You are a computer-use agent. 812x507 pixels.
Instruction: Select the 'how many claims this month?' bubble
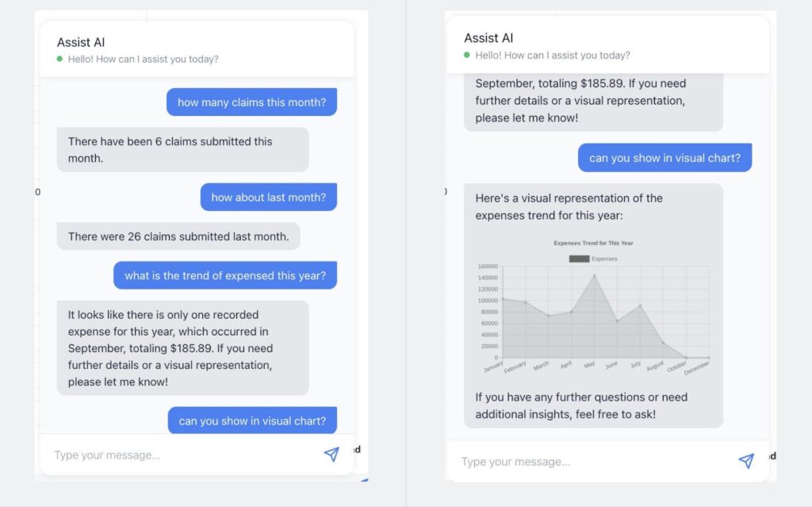251,102
